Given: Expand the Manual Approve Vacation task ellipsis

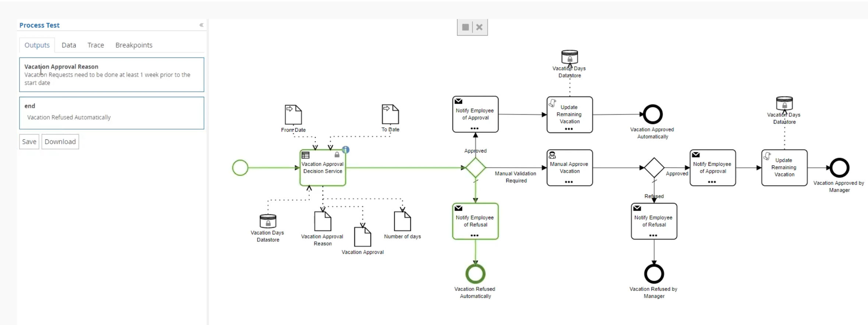Looking at the screenshot, I should point(569,182).
